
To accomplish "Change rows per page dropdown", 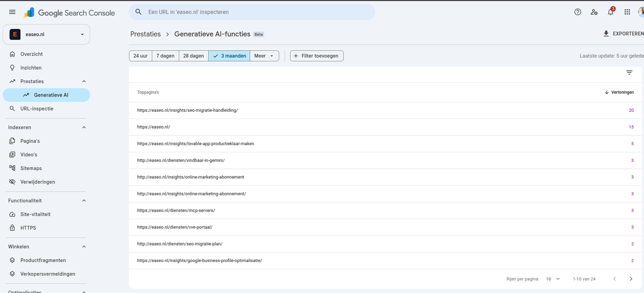I will [x=553, y=279].
